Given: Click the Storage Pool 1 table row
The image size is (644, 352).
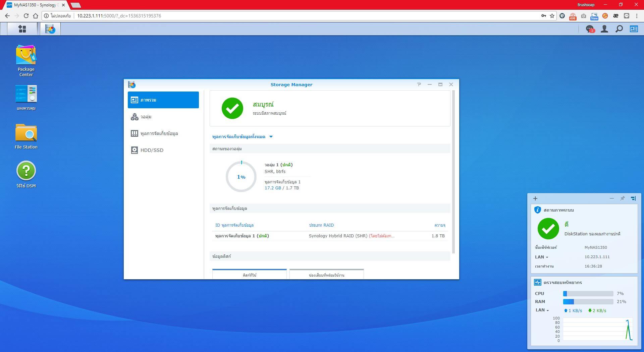Looking at the screenshot, I should pyautogui.click(x=330, y=236).
